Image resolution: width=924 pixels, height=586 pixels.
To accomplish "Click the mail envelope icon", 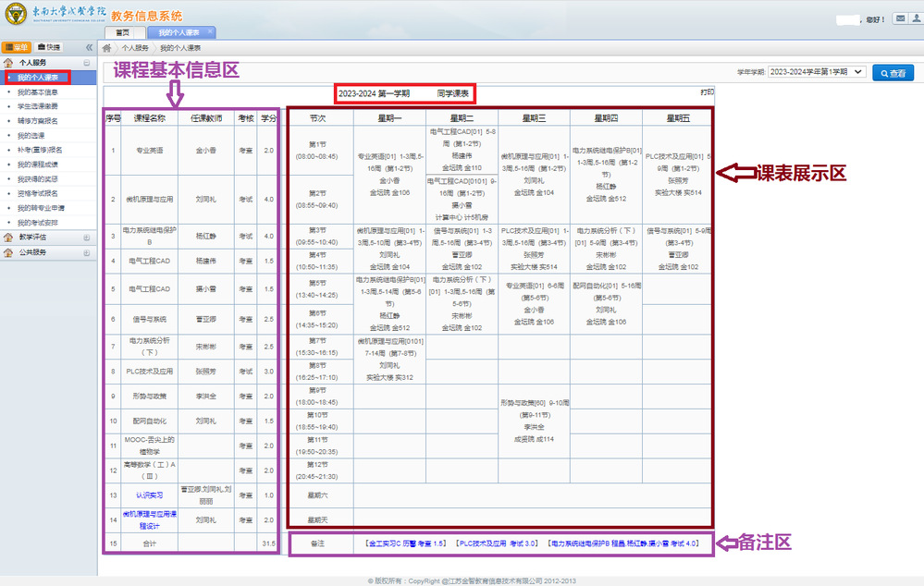I will point(901,18).
